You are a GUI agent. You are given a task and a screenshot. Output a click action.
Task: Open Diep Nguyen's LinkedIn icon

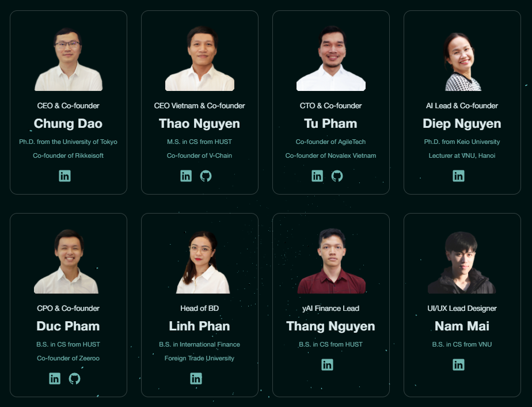click(x=458, y=176)
